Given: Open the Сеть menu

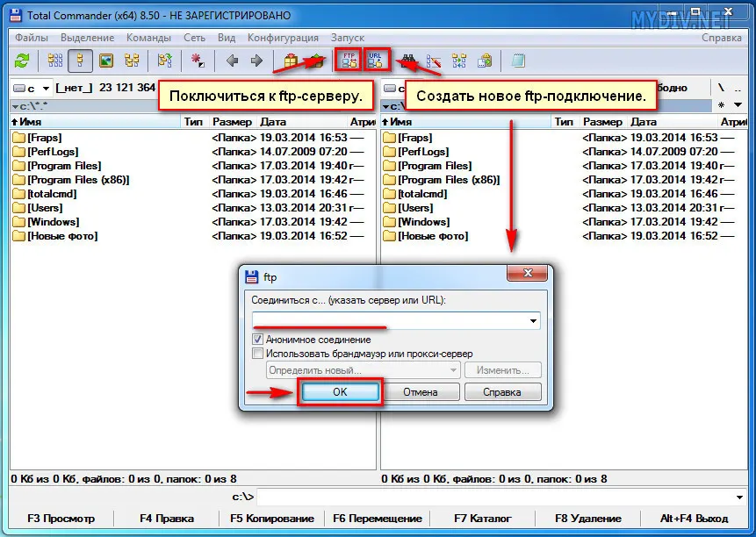Looking at the screenshot, I should pos(194,38).
